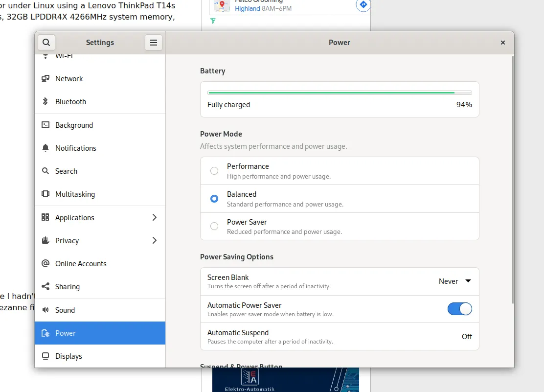
Task: Choose the Power Saver radio option
Action: click(214, 226)
